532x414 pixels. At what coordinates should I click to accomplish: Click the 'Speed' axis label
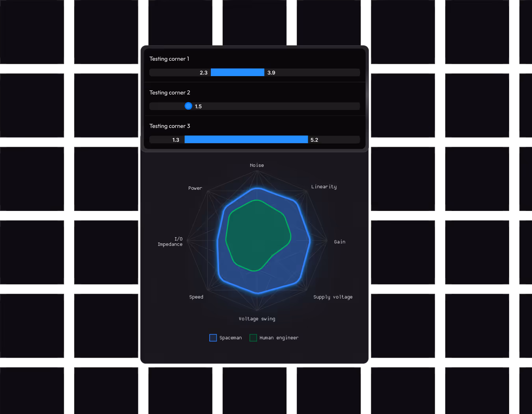tap(196, 297)
